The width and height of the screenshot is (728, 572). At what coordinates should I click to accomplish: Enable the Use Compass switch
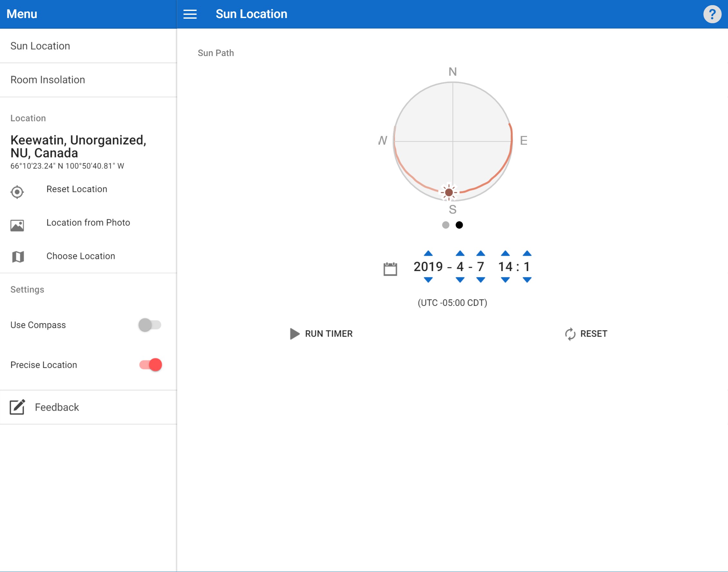[150, 325]
